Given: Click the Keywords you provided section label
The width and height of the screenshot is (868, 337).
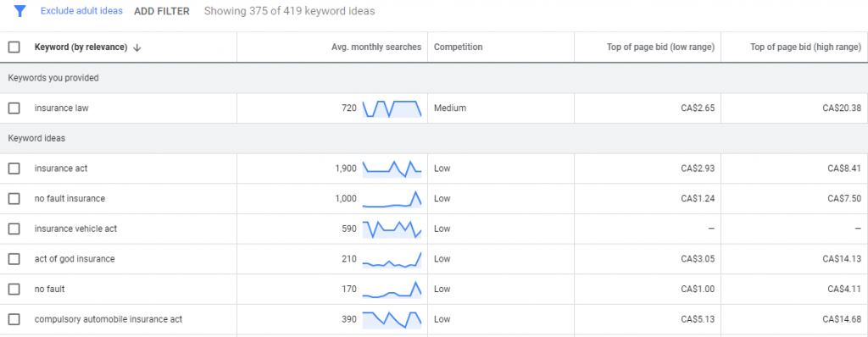Looking at the screenshot, I should (x=53, y=78).
